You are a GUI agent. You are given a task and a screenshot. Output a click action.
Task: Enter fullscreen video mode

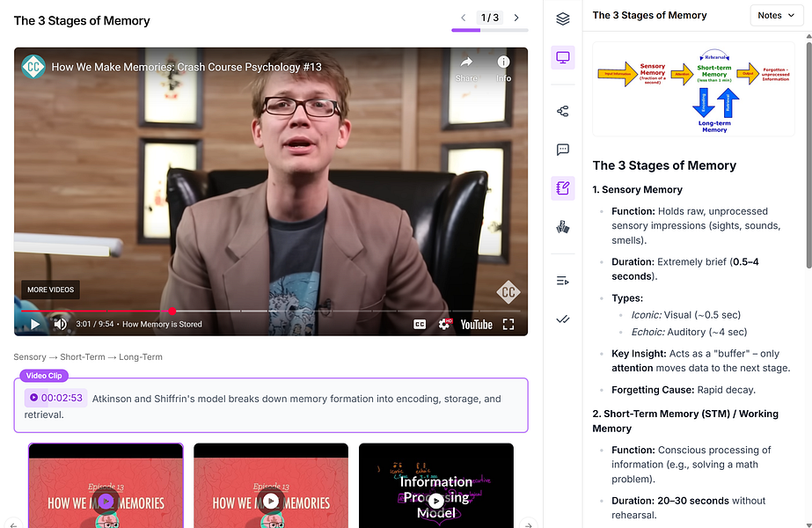[x=508, y=325]
